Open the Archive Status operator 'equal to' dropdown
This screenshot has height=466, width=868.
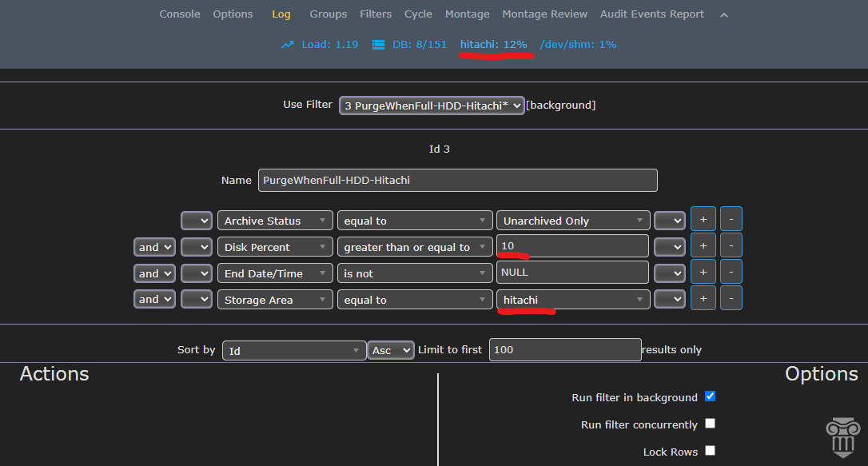click(x=415, y=221)
